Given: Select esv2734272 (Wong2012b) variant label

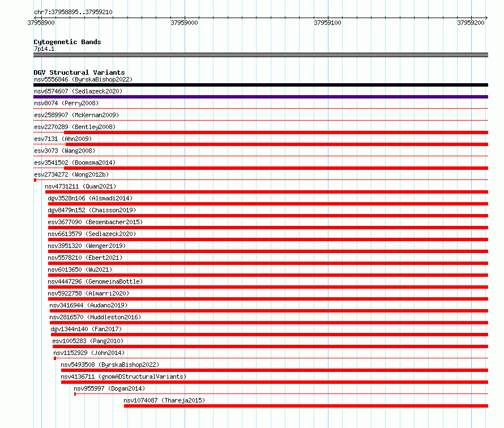Looking at the screenshot, I should click(71, 174).
